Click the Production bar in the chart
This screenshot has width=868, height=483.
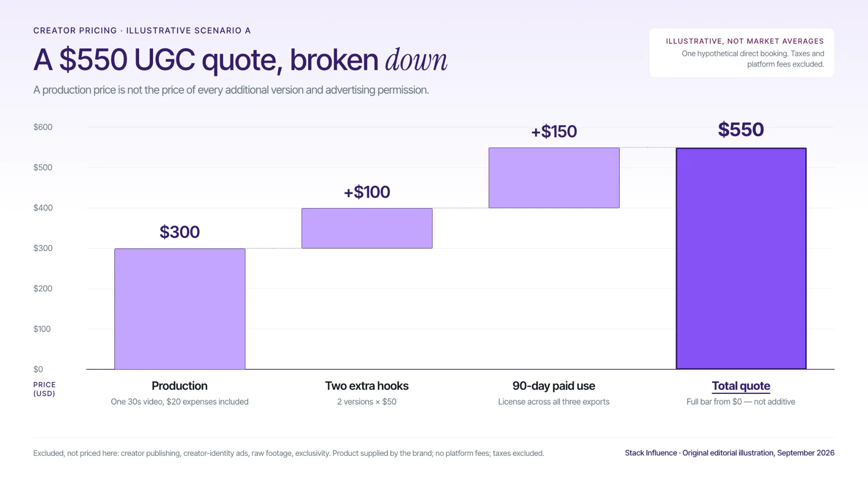pyautogui.click(x=180, y=309)
